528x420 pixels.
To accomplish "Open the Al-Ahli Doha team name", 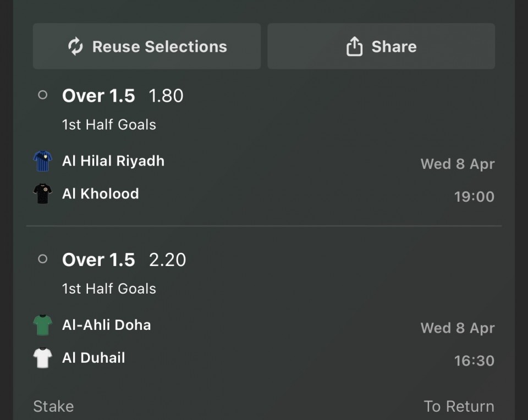I will click(107, 325).
